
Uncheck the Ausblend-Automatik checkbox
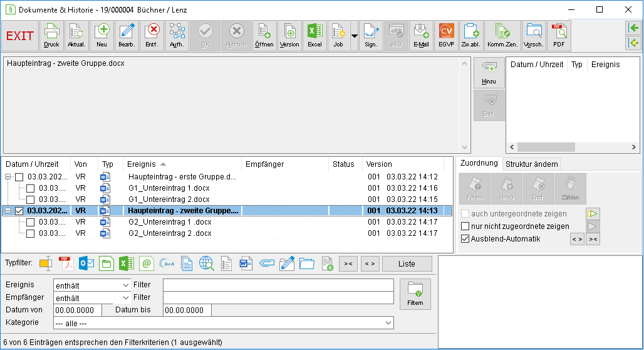[465, 239]
